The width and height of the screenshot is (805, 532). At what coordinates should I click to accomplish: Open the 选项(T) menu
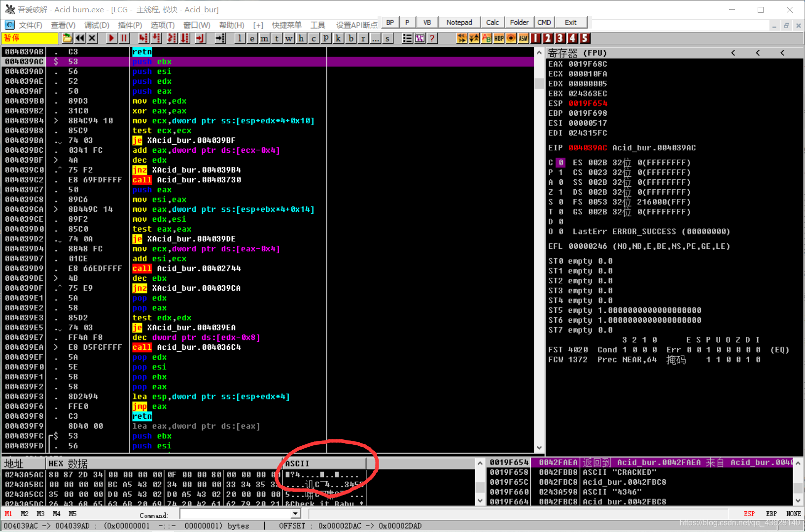[x=163, y=25]
